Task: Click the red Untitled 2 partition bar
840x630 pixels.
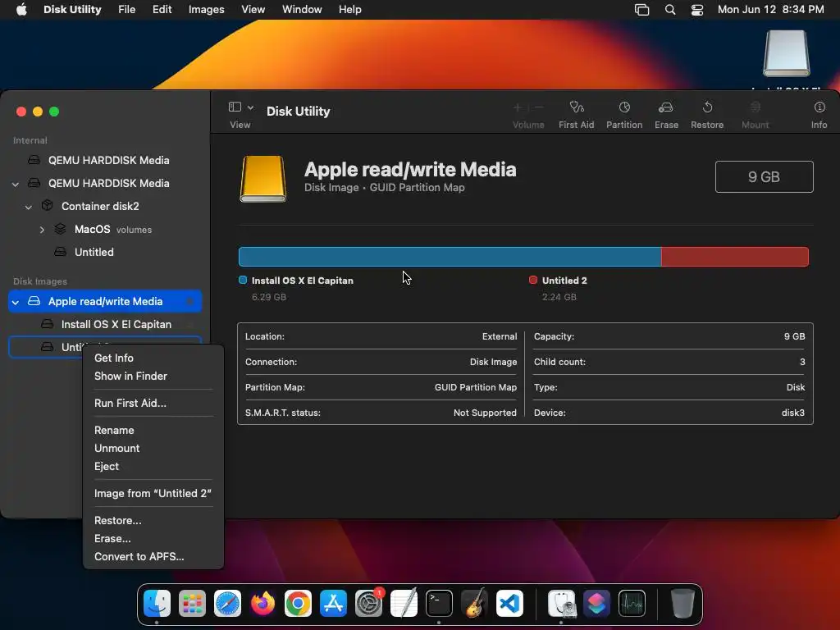Action: [735, 257]
